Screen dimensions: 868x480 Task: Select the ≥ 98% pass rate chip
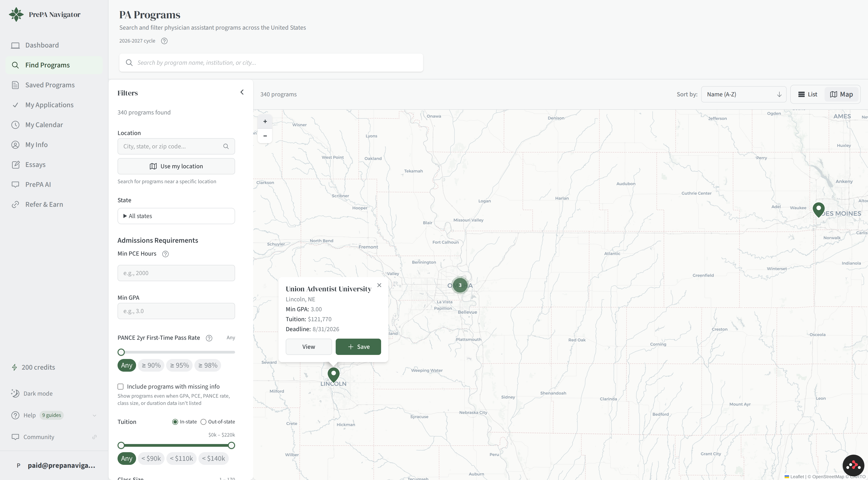click(208, 365)
